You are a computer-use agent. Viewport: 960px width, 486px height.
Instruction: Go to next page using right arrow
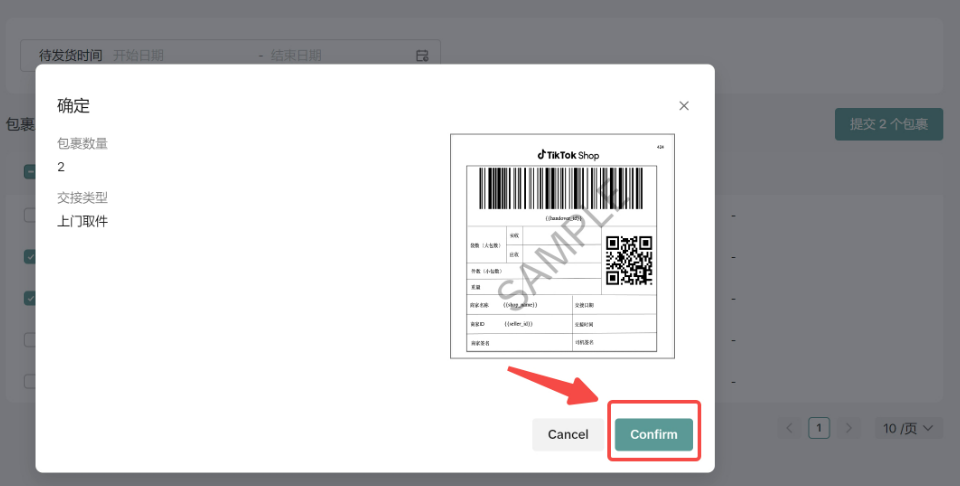[x=849, y=428]
